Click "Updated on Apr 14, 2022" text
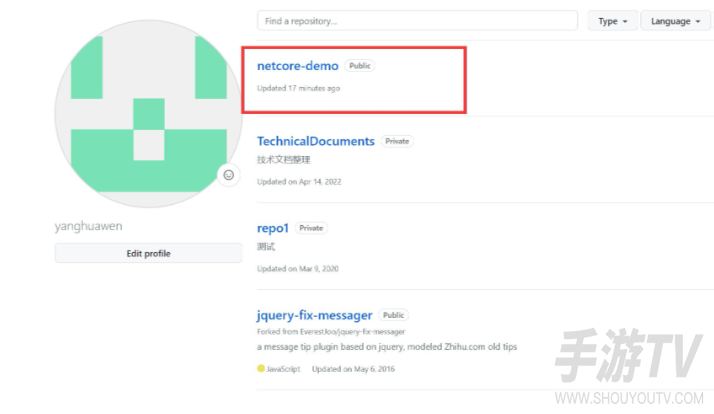The height and width of the screenshot is (414, 714). (x=299, y=182)
